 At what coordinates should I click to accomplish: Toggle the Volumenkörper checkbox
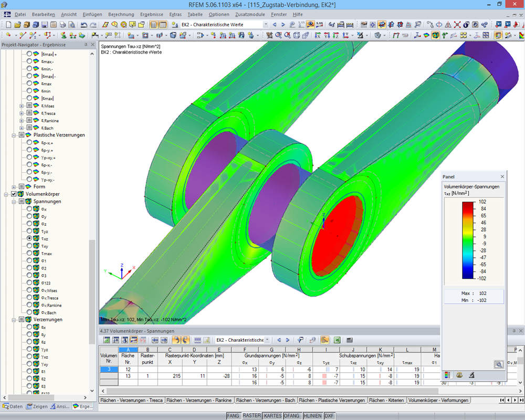(x=14, y=194)
